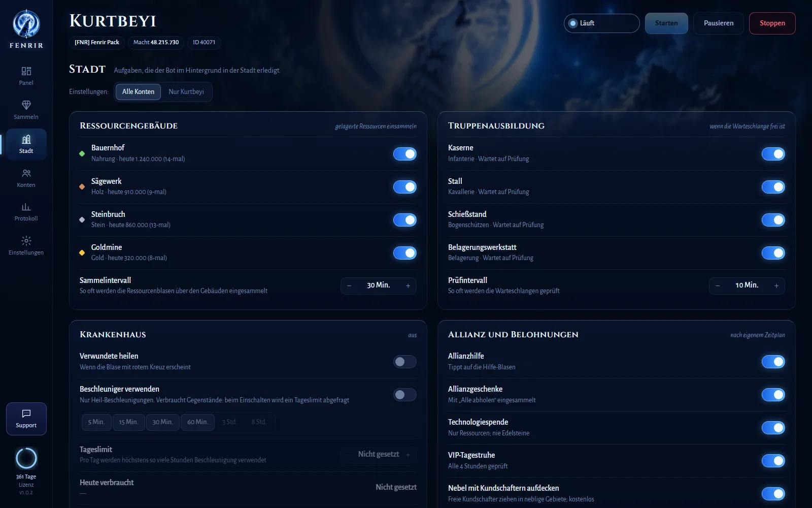Disable Kaserne troop training

tap(773, 154)
